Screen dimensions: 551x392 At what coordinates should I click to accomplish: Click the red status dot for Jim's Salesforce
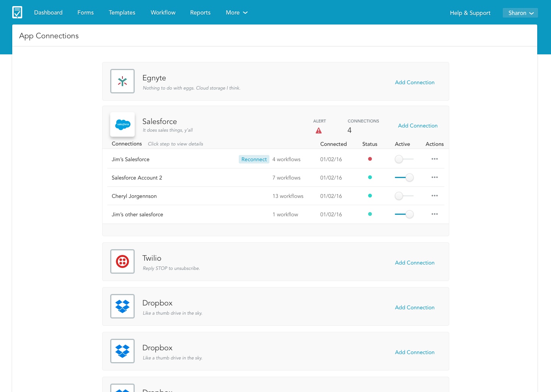(x=370, y=159)
